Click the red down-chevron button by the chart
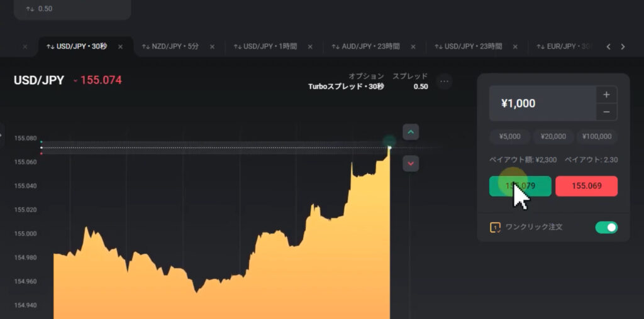 point(411,164)
